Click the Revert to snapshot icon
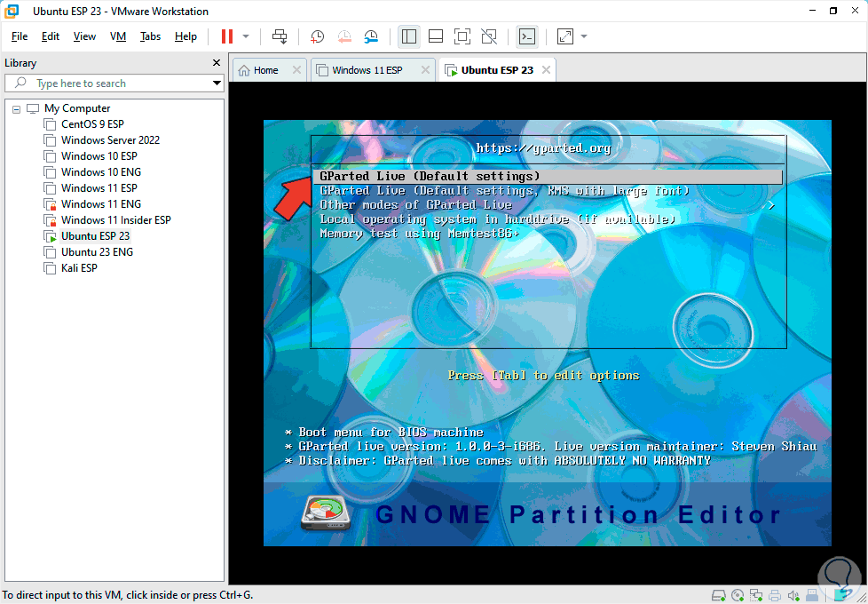The width and height of the screenshot is (868, 604). (344, 36)
